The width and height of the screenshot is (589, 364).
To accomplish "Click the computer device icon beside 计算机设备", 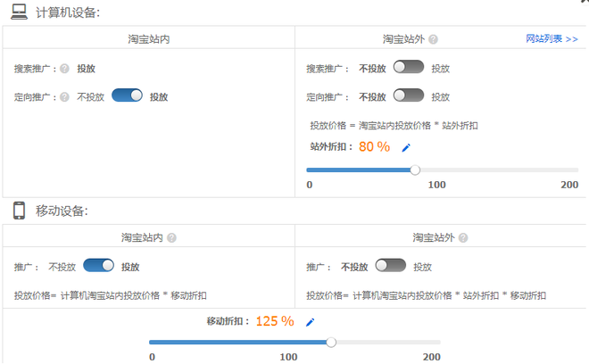I will 19,12.
